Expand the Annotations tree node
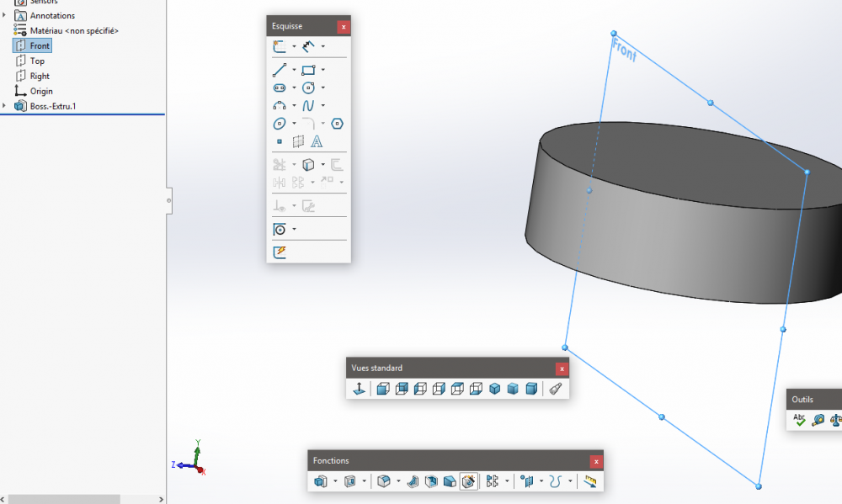The height and width of the screenshot is (504, 842). tap(4, 15)
